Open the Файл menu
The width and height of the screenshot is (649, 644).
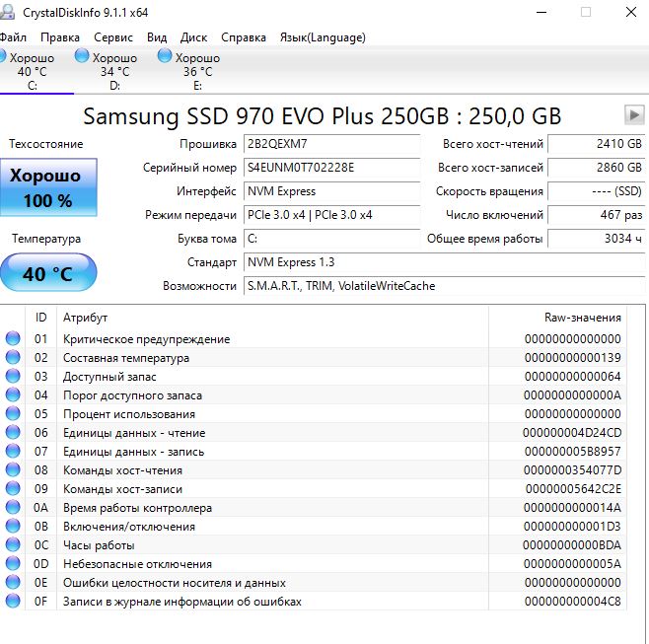(x=13, y=37)
